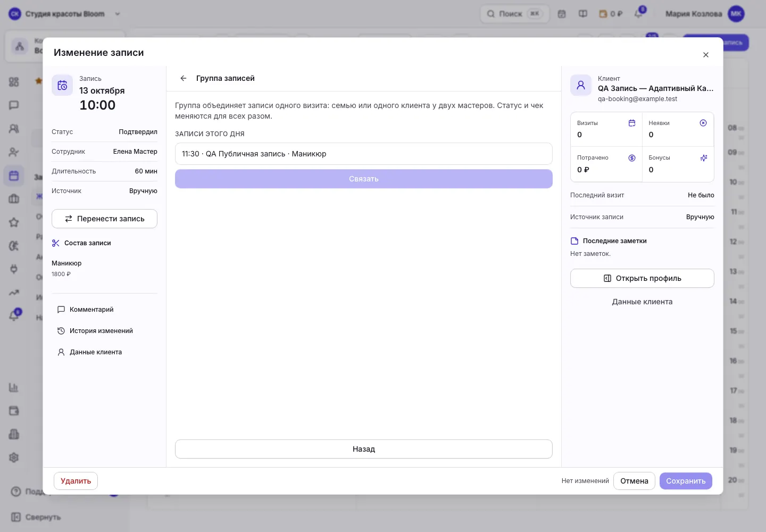
Task: Click the scissors icon beside Состав записи
Action: click(56, 243)
